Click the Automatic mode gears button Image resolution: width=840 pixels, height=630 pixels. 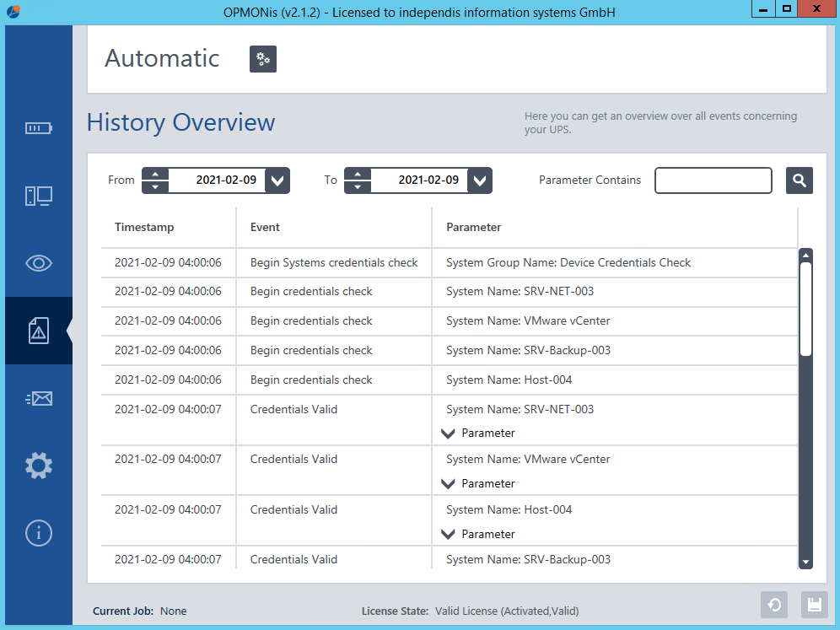click(x=263, y=59)
